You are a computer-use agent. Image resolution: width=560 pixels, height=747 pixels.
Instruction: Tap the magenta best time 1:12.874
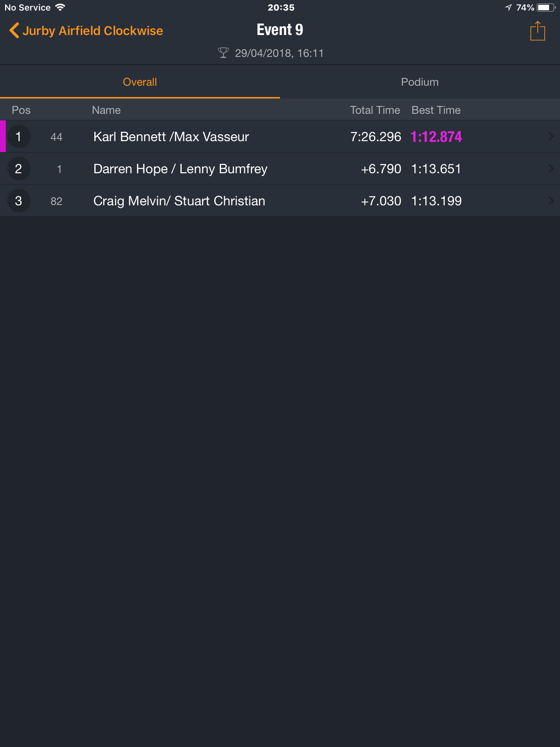[436, 137]
